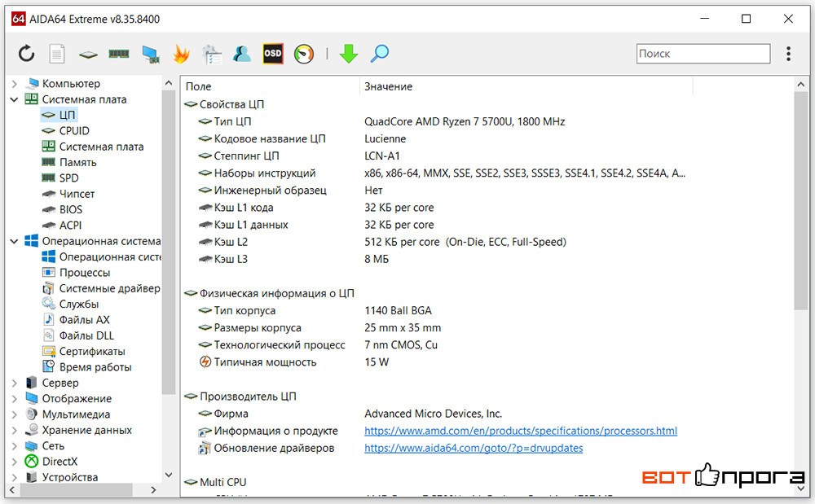Screen dimensions: 815x504
Task: Click details pane vertical scrollbar thumb
Action: coord(800,201)
